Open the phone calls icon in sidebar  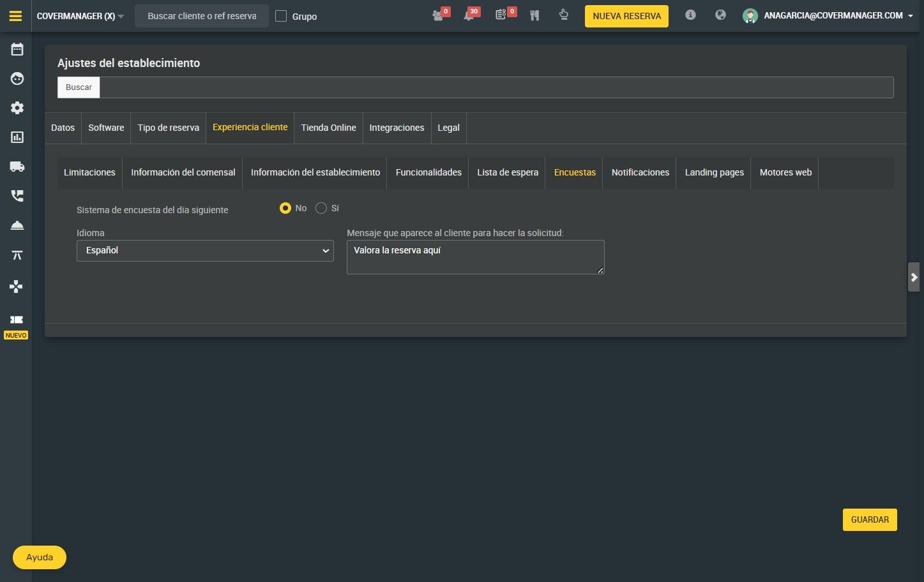click(x=17, y=196)
